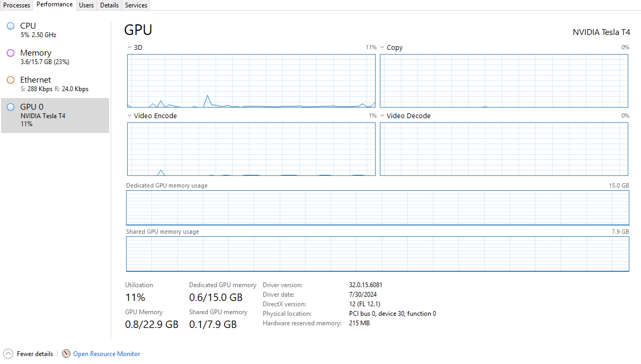Click the PCI bus 0 physical location value
The image size is (641, 364).
(x=393, y=314)
